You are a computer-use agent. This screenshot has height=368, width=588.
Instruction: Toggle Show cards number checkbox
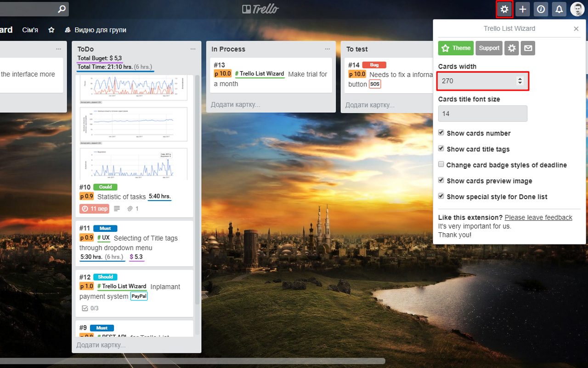point(441,133)
